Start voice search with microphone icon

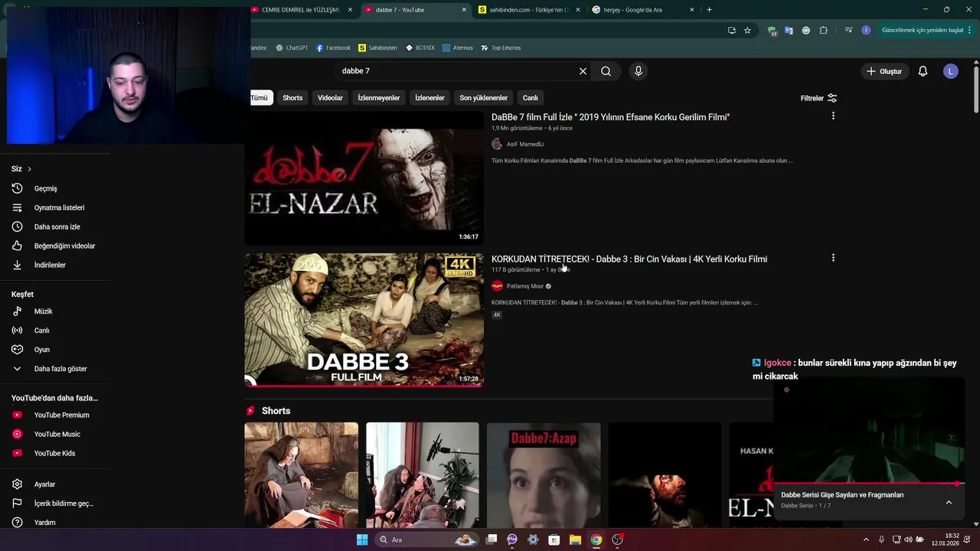point(639,71)
